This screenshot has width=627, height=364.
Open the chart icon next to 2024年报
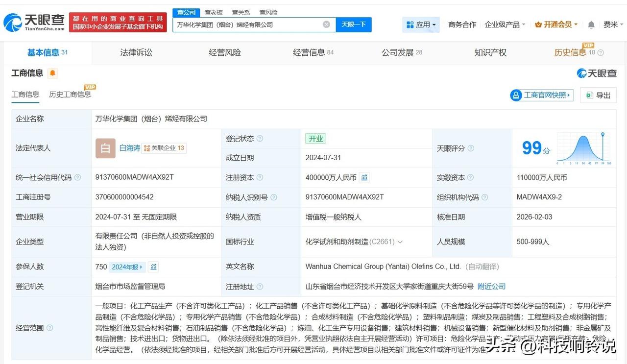coord(154,267)
